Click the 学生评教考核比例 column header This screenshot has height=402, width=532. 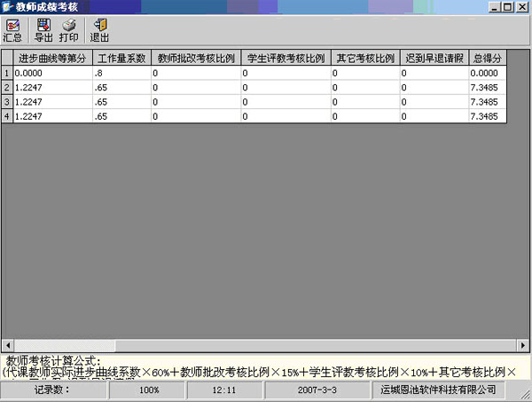(x=286, y=59)
